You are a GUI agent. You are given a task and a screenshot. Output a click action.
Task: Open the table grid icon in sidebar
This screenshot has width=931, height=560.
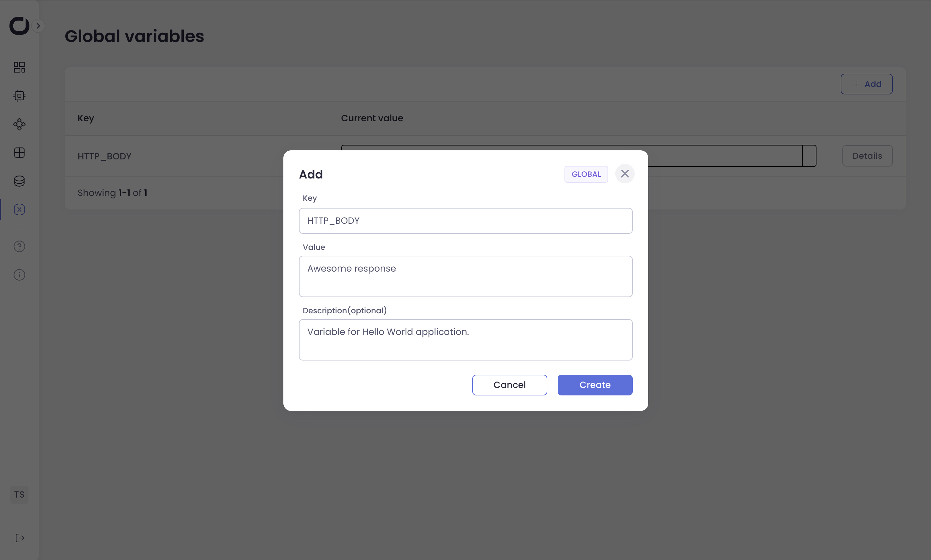(x=19, y=153)
